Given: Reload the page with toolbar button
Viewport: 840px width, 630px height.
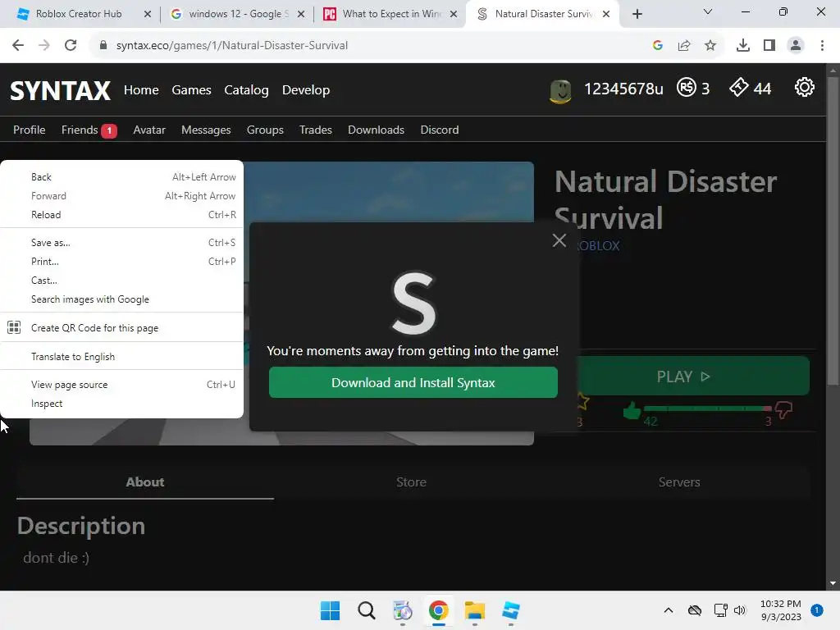Looking at the screenshot, I should pos(71,46).
